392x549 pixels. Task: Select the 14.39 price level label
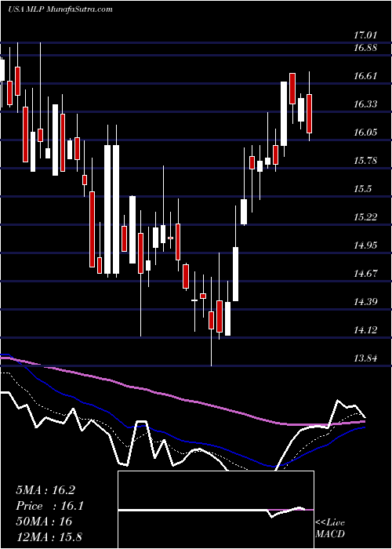coord(365,302)
